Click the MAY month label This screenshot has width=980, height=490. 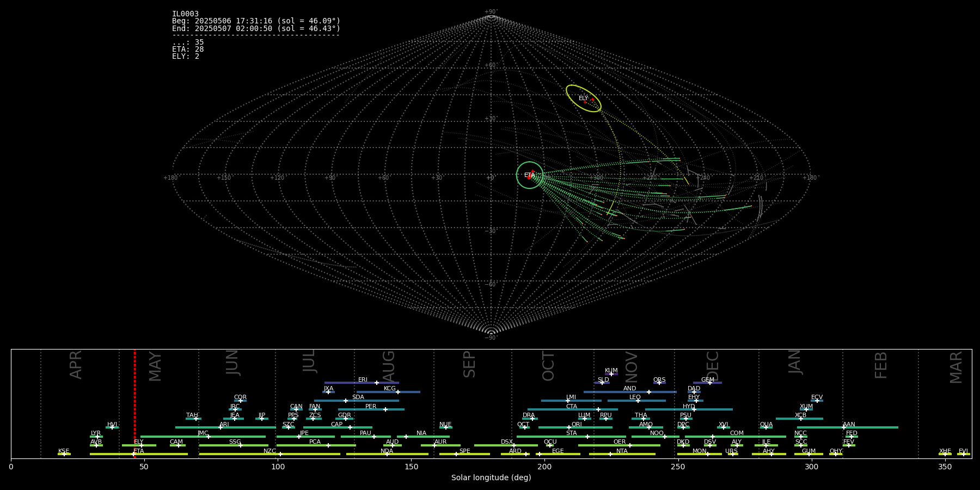[x=155, y=366]
